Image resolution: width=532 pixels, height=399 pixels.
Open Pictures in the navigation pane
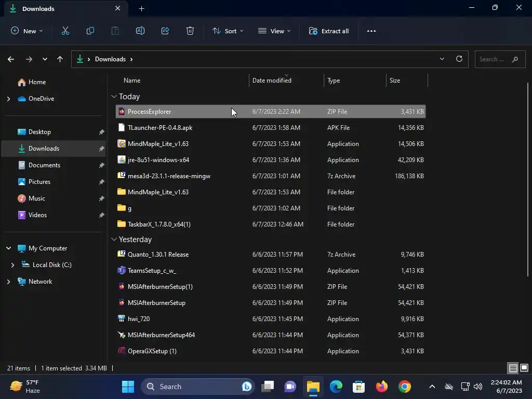click(x=39, y=182)
